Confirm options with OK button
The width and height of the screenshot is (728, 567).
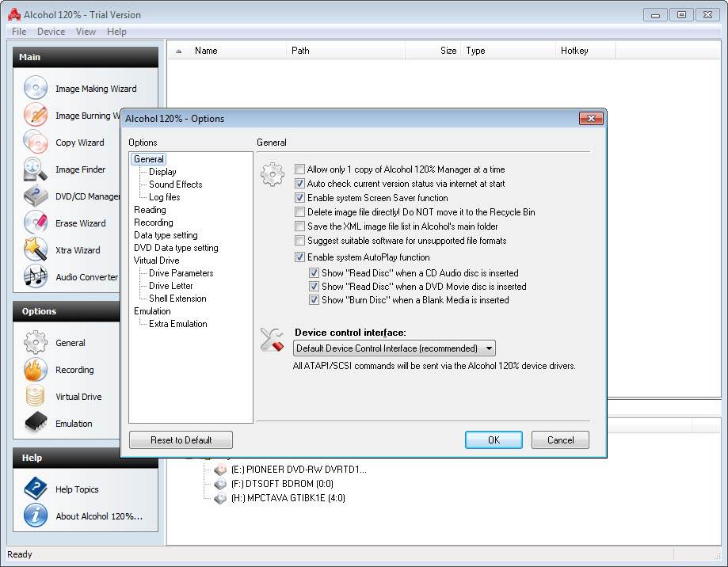click(x=494, y=440)
